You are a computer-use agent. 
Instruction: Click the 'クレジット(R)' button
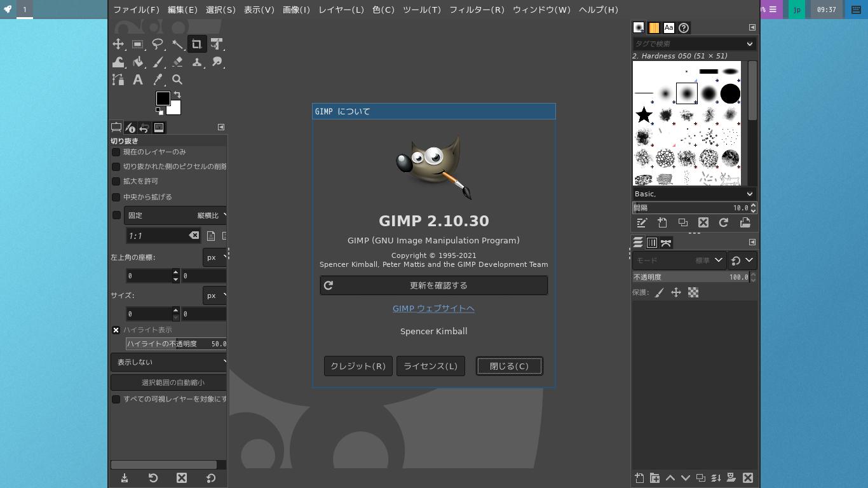click(x=358, y=366)
